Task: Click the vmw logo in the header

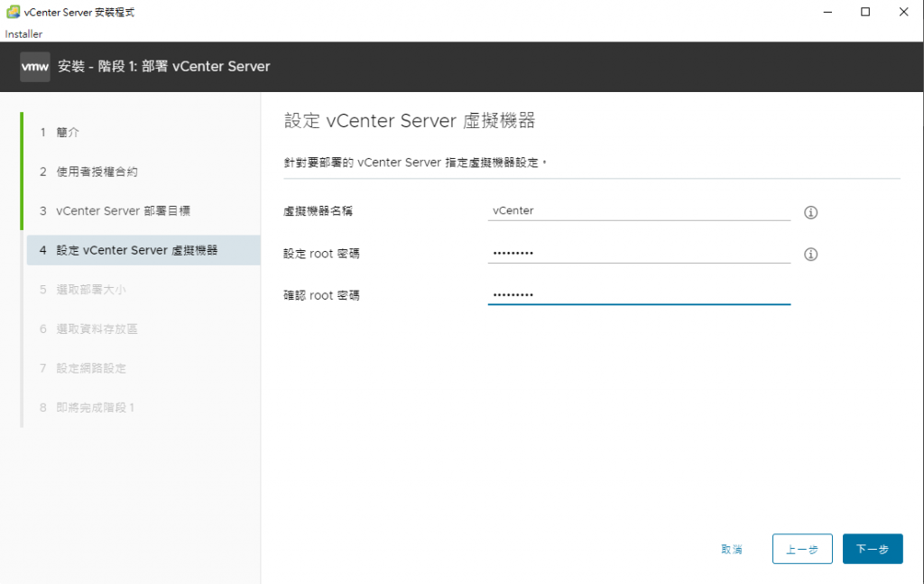Action: (35, 67)
